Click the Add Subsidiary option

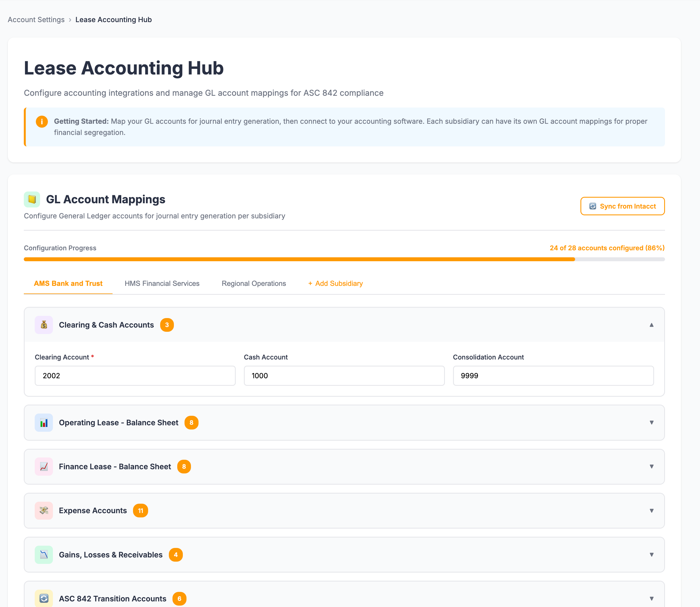(335, 284)
